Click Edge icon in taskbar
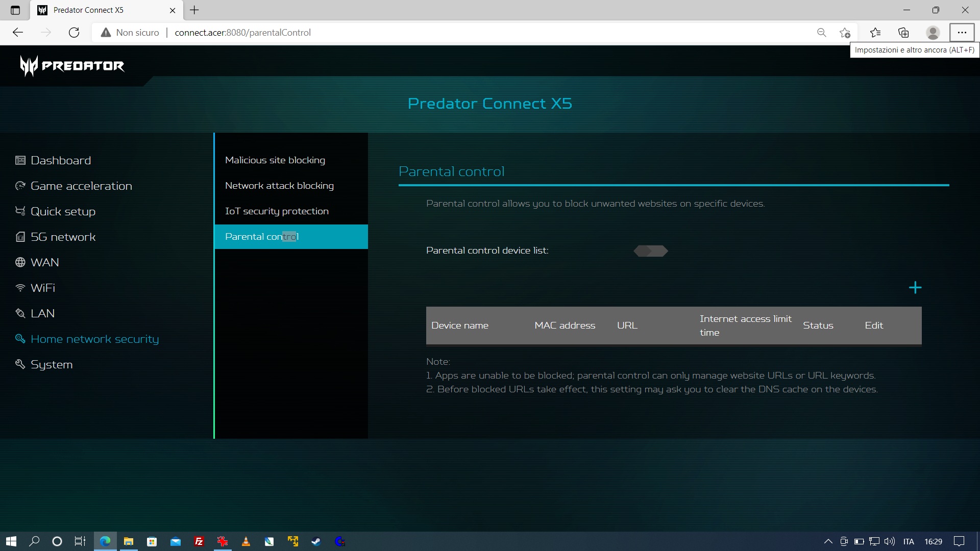 105,541
